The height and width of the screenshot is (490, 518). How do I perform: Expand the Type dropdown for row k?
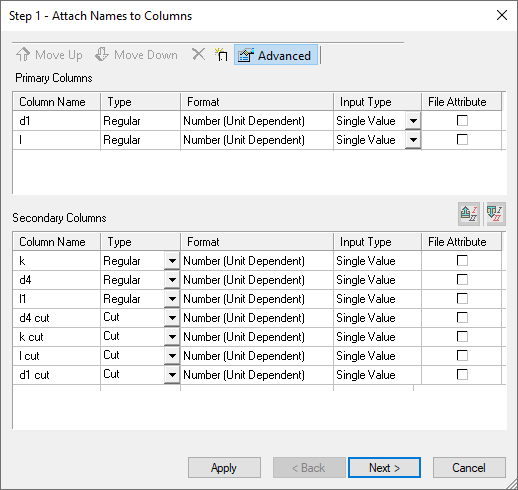pos(172,261)
